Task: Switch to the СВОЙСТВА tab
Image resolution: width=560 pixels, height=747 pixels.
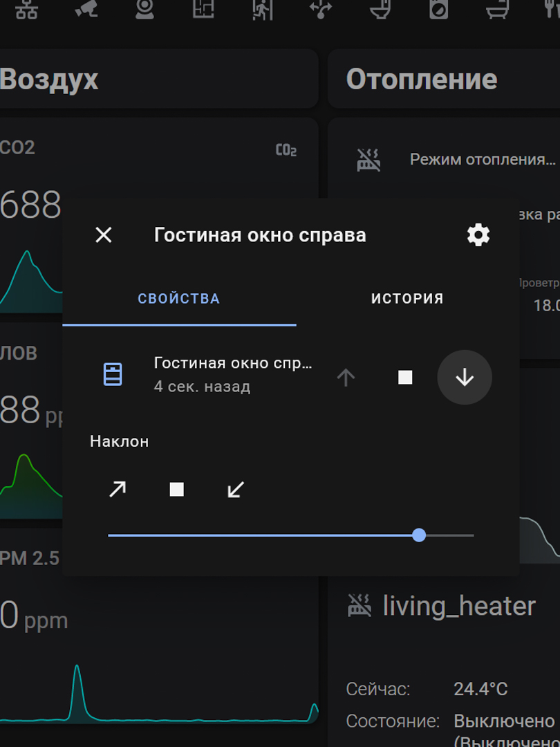Action: pyautogui.click(x=179, y=299)
